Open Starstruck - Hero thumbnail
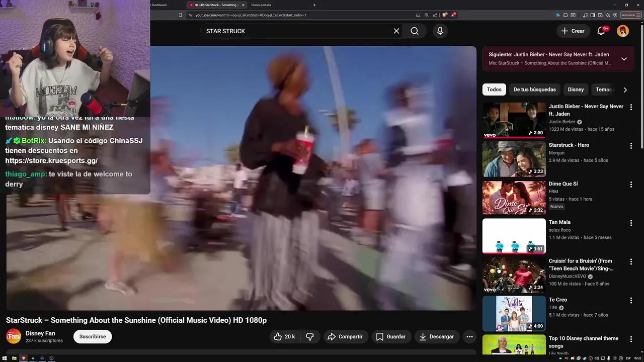This screenshot has height=362, width=644. (x=514, y=159)
